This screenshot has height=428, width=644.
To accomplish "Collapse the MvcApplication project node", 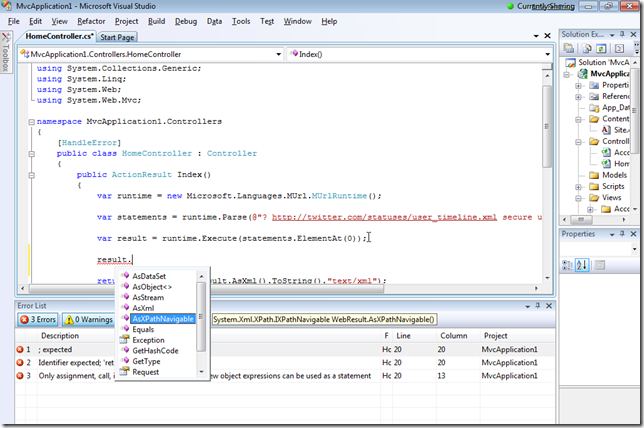I will [567, 75].
